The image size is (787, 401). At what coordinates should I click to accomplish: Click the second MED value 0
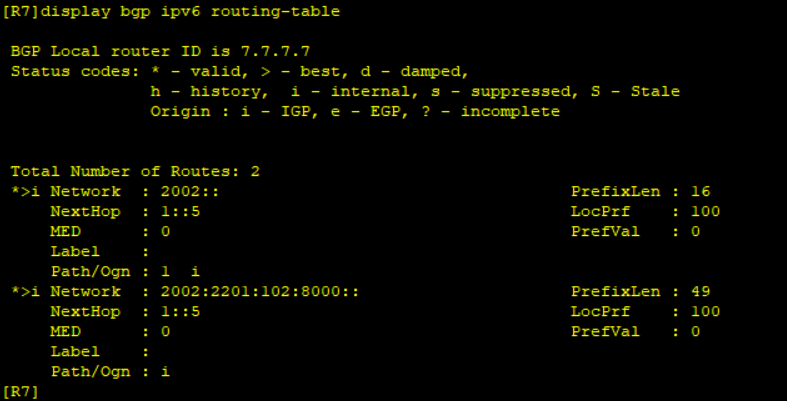pyautogui.click(x=165, y=332)
